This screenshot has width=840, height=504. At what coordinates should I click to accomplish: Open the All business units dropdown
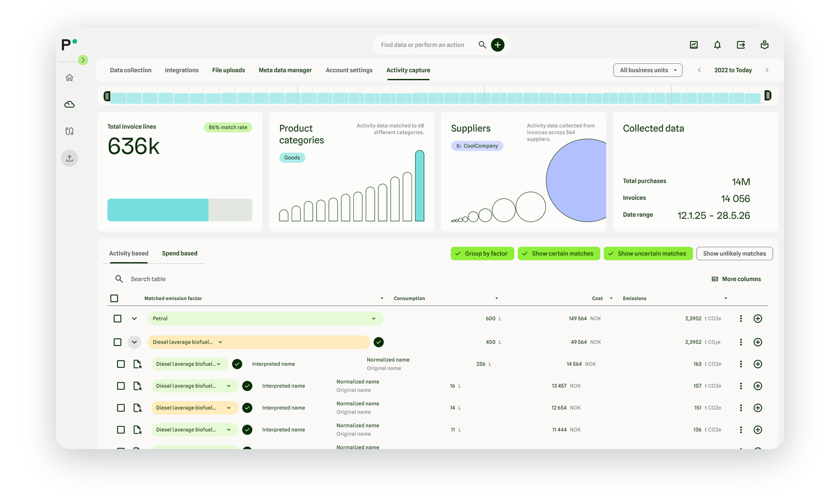point(648,70)
